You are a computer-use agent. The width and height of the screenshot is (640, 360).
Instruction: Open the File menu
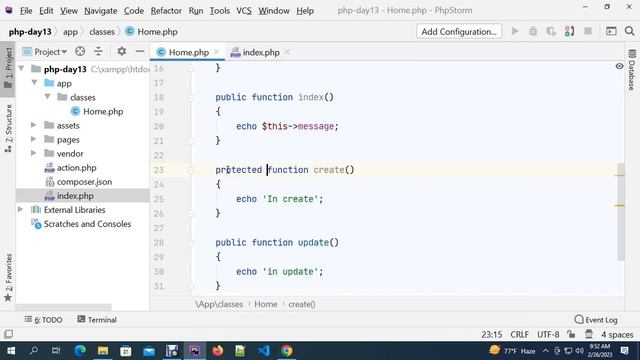pos(26,11)
